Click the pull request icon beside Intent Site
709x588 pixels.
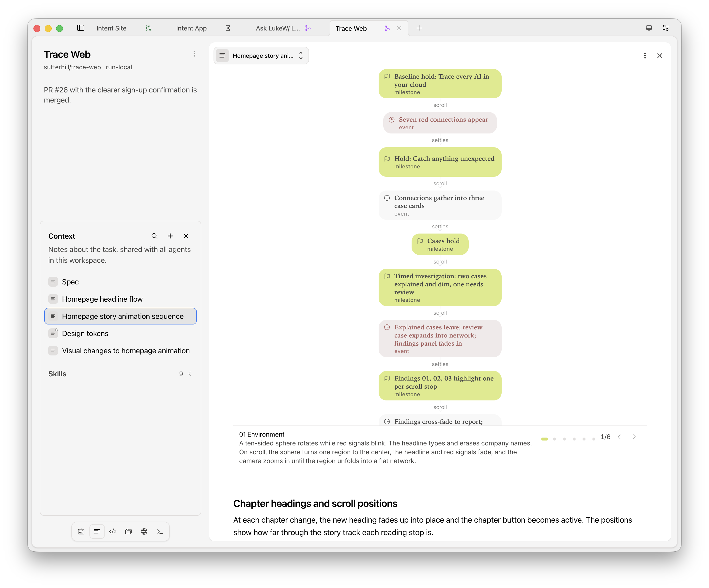pos(148,28)
